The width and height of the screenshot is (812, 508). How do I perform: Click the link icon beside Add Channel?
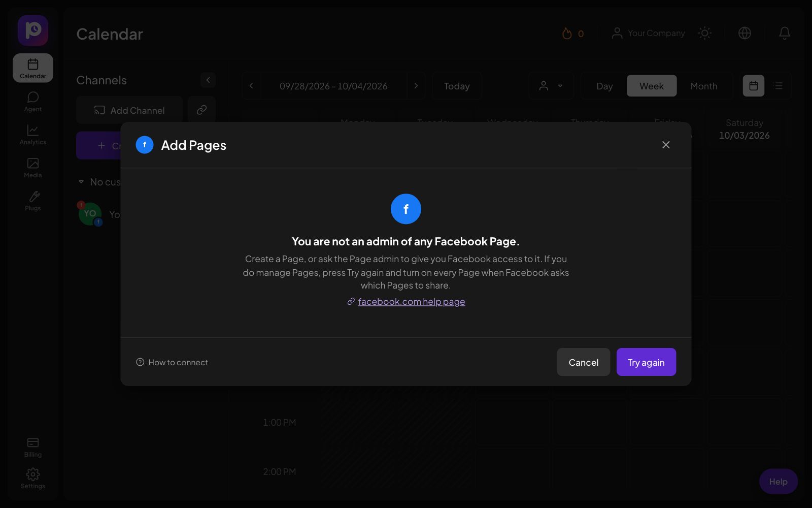tap(201, 110)
